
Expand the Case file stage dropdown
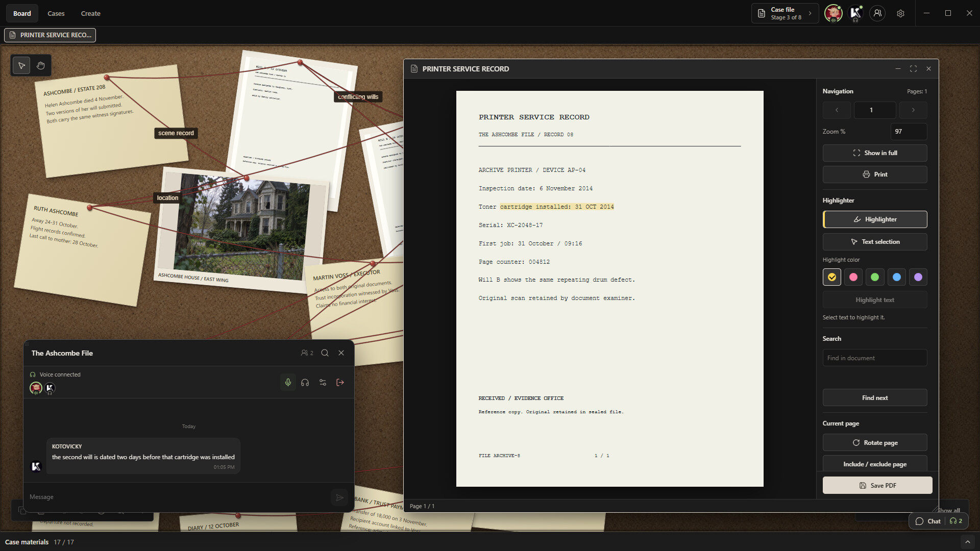tap(785, 13)
